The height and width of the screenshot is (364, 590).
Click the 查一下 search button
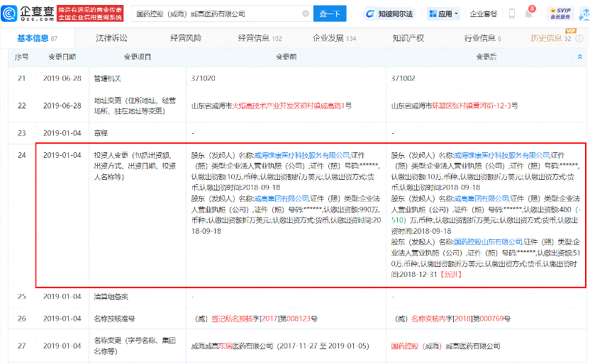[x=330, y=14]
